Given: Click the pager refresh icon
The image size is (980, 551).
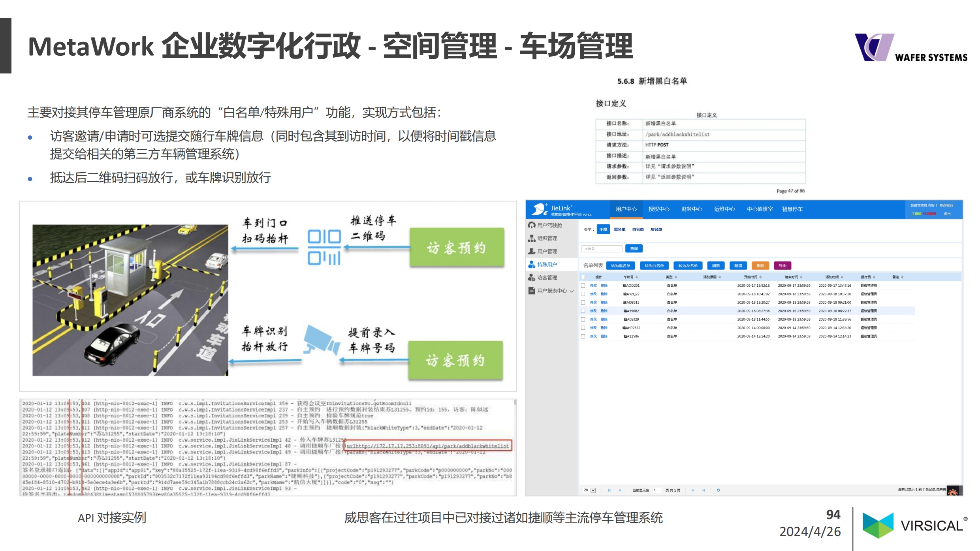Looking at the screenshot, I should (x=718, y=490).
